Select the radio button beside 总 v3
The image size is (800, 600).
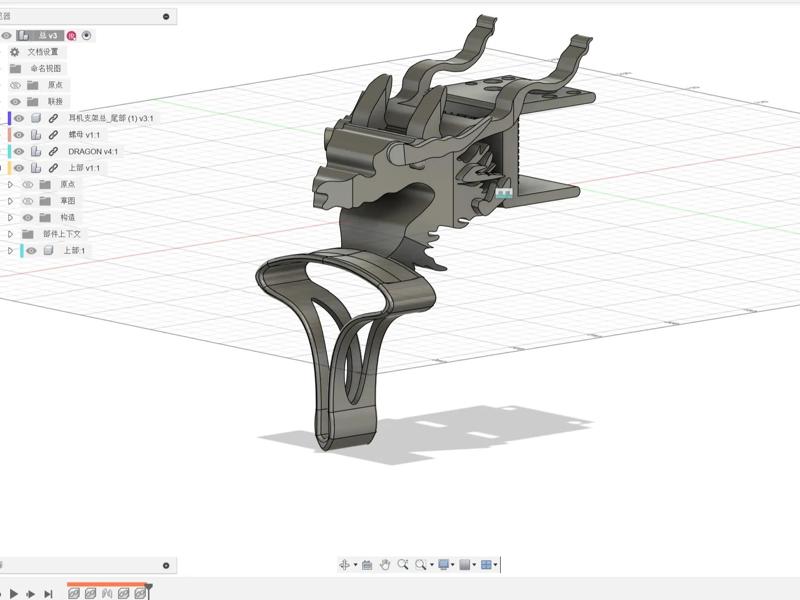pyautogui.click(x=87, y=35)
